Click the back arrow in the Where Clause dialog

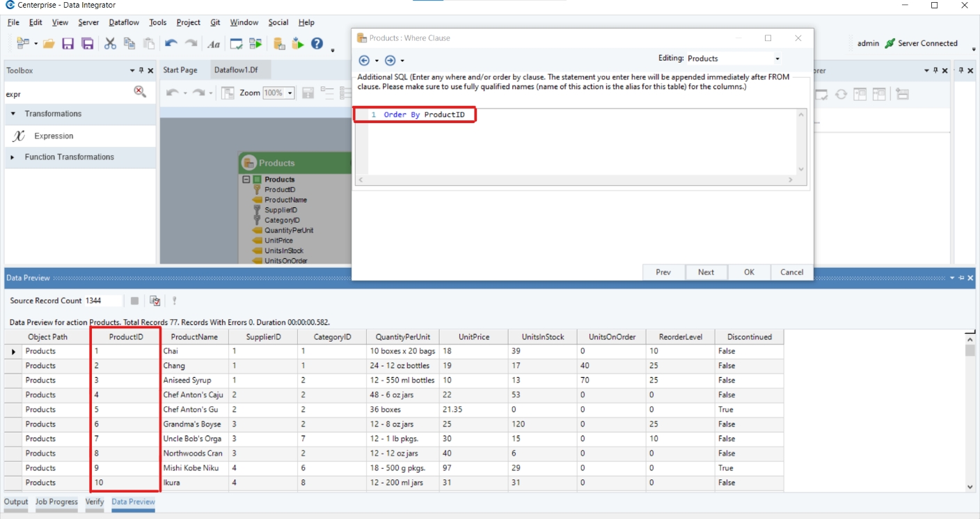pos(364,61)
